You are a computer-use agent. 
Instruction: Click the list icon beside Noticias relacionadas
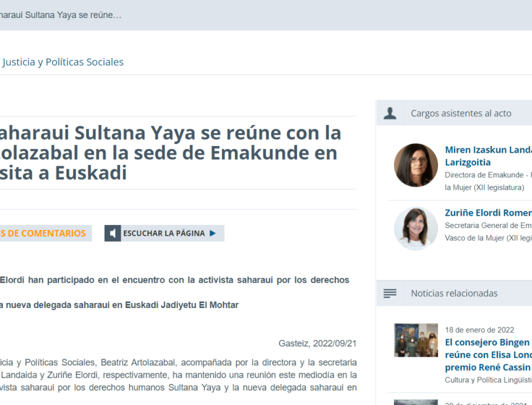click(x=390, y=292)
